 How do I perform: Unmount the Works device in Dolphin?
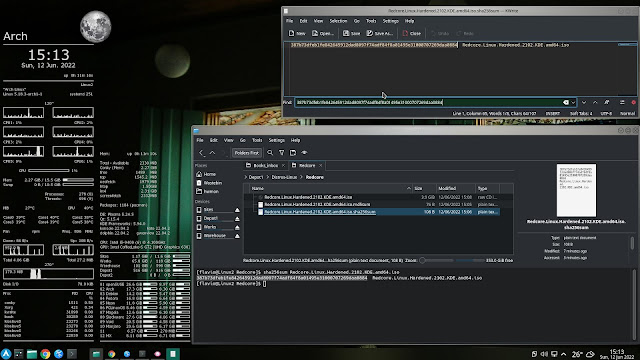point(237,227)
